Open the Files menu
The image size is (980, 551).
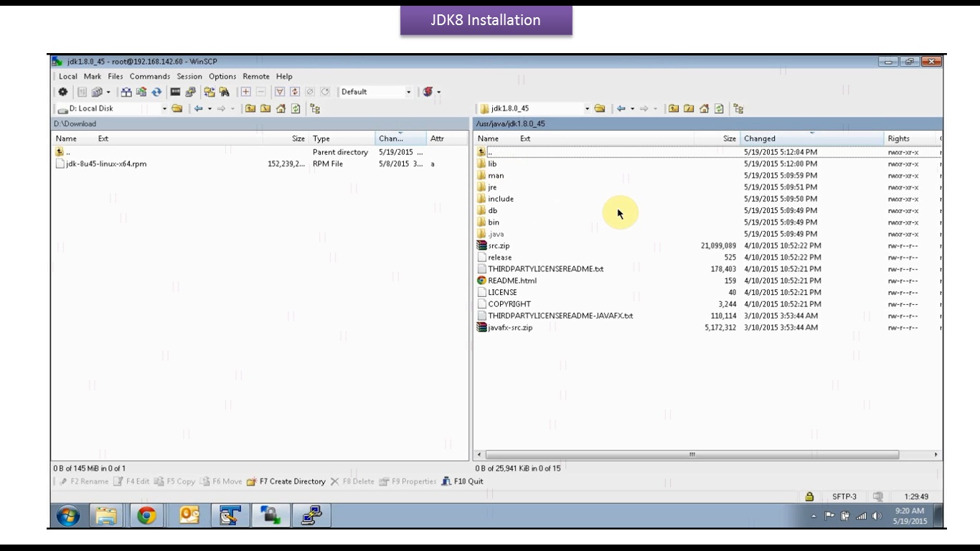116,76
